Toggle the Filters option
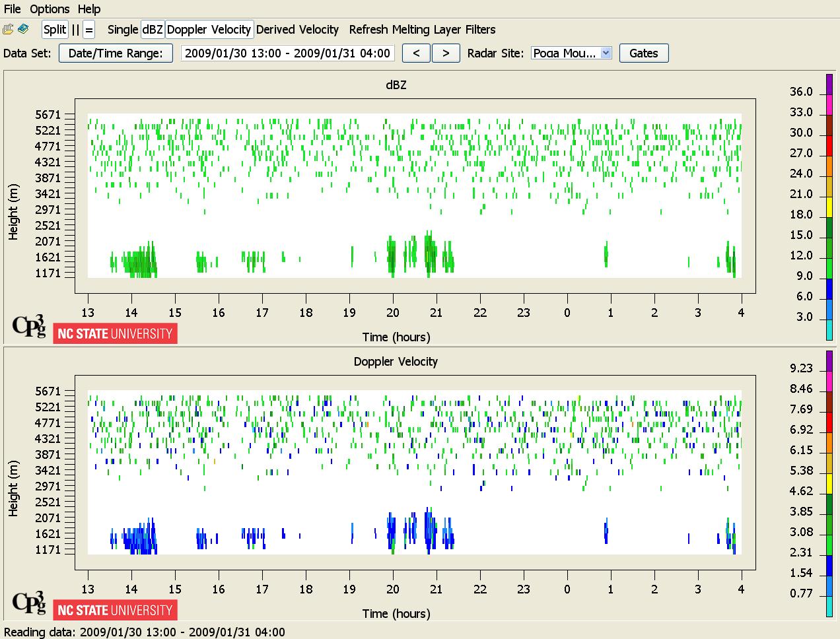 [480, 30]
